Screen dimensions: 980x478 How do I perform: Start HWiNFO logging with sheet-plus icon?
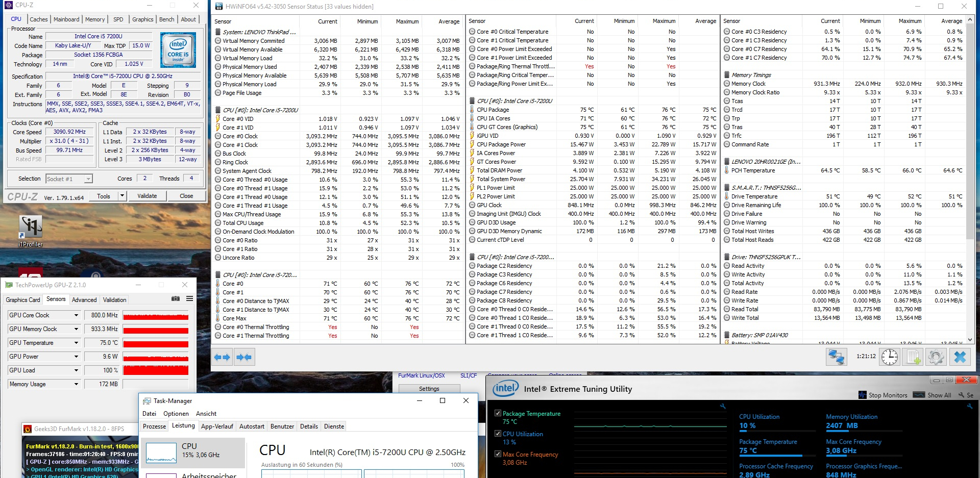click(x=912, y=357)
